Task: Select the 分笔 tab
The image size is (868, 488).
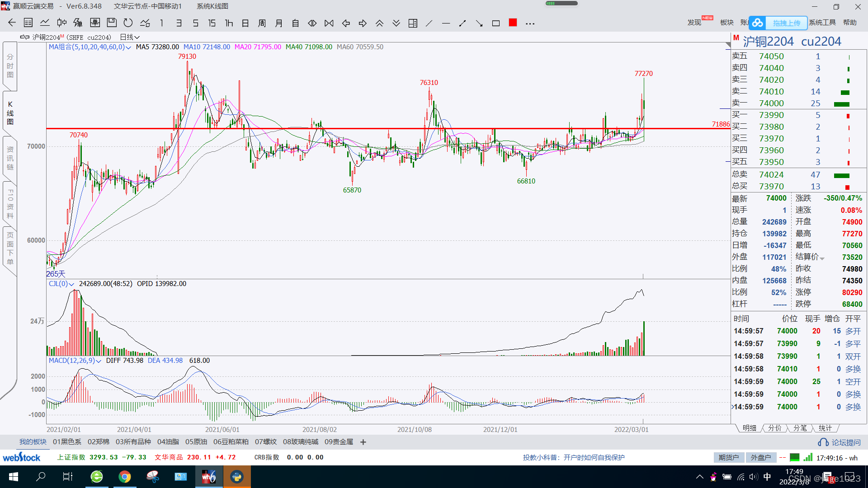Action: coord(800,428)
